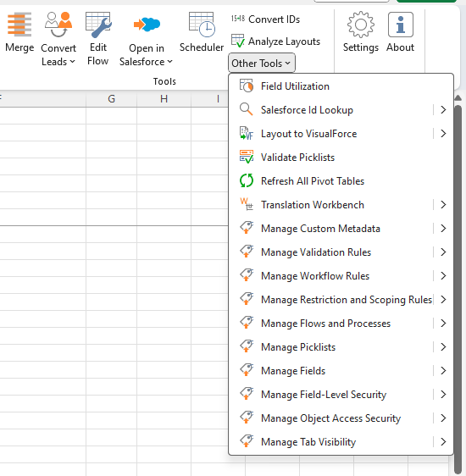
Task: Click the Field Utilization icon
Action: coord(247,86)
